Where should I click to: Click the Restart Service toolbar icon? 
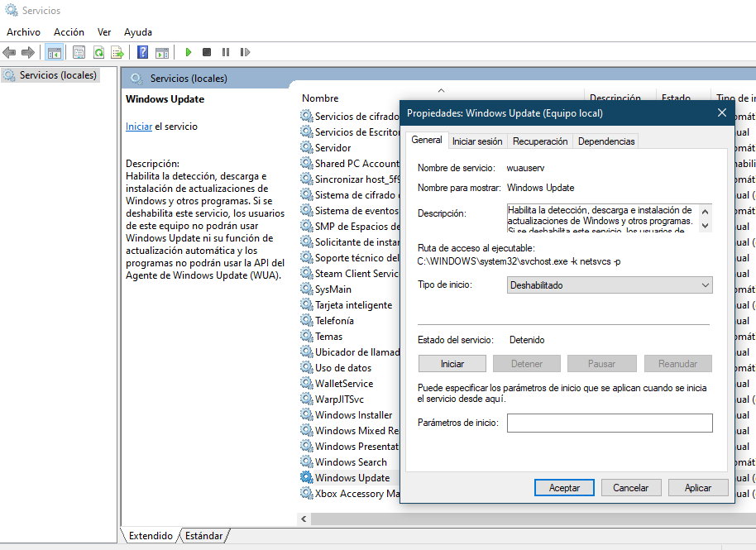pyautogui.click(x=245, y=52)
